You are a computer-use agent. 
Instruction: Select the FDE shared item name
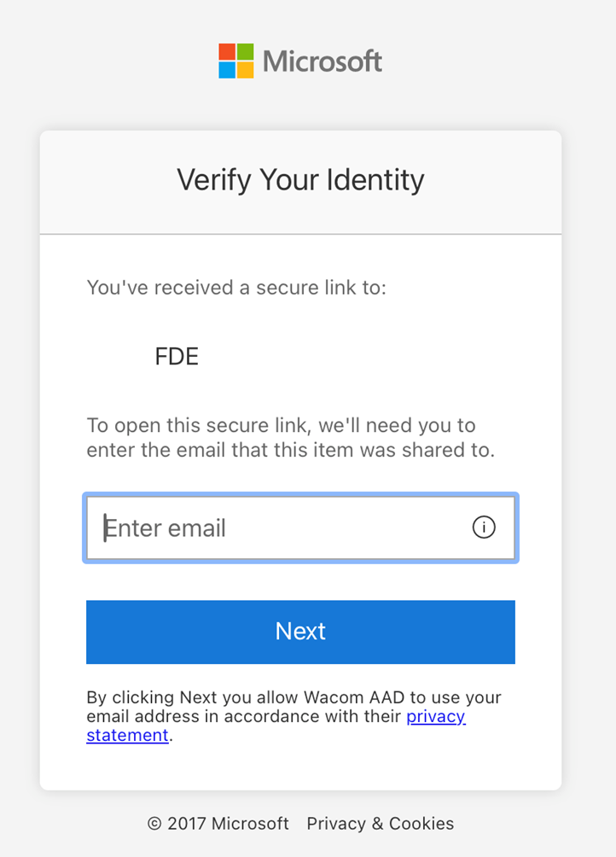point(177,356)
